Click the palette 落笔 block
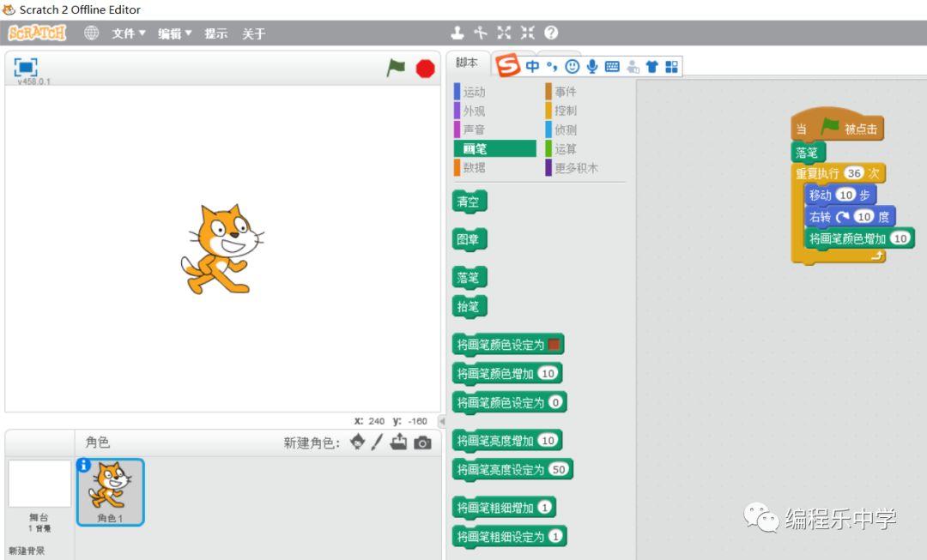The width and height of the screenshot is (927, 560). point(470,278)
